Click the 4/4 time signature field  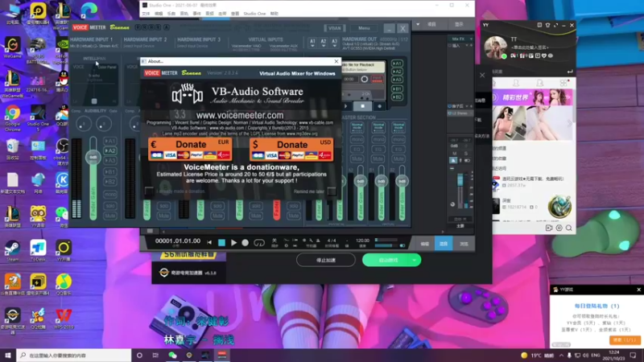coord(332,241)
